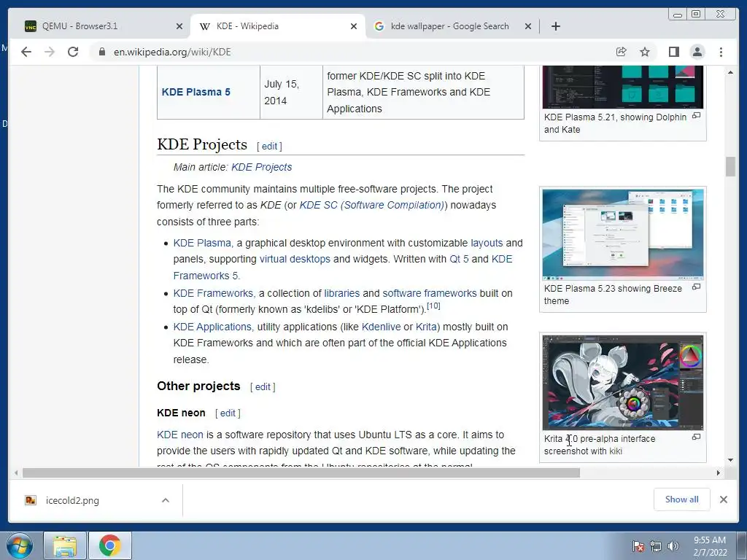The width and height of the screenshot is (747, 560).
Task: Enlarge the Krita screenshot image icon
Action: (696, 437)
